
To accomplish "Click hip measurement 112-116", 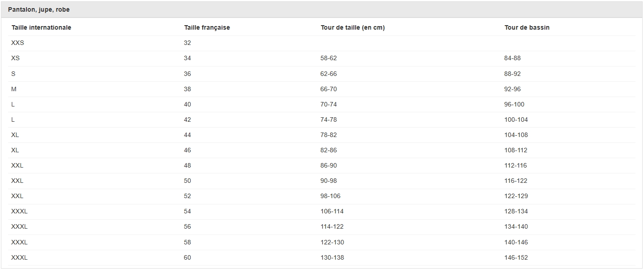I will [x=516, y=165].
